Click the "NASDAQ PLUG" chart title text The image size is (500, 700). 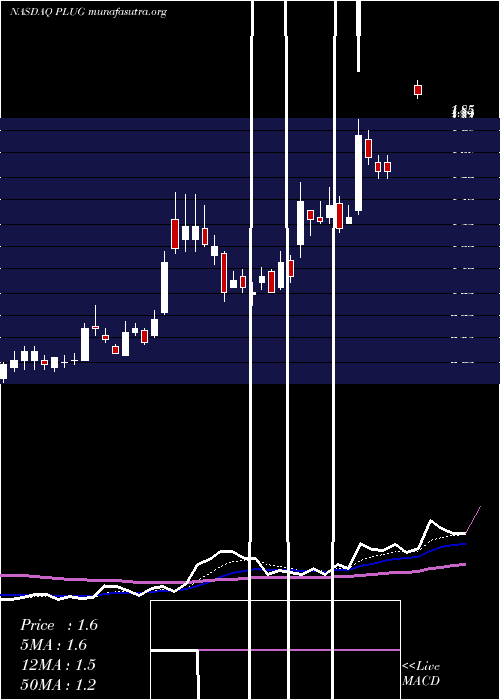[47, 12]
